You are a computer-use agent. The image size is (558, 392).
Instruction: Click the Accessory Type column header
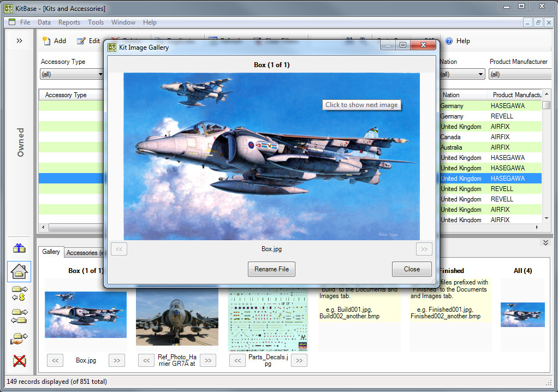click(71, 95)
